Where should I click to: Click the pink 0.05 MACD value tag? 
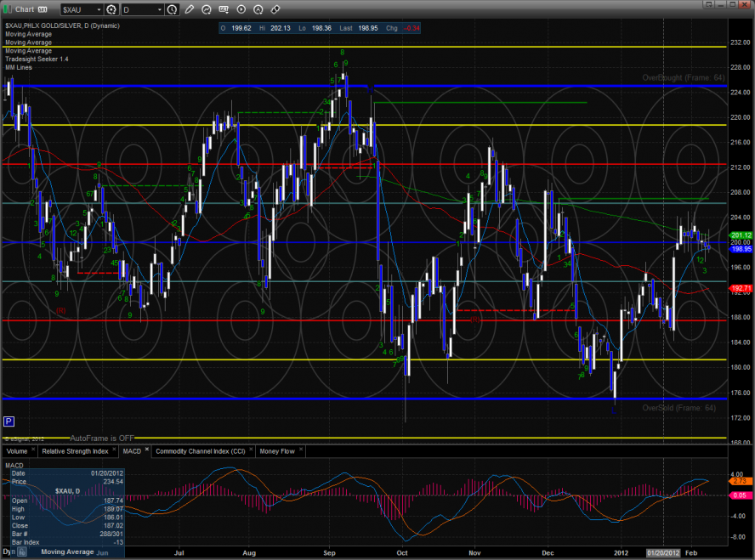click(x=740, y=495)
